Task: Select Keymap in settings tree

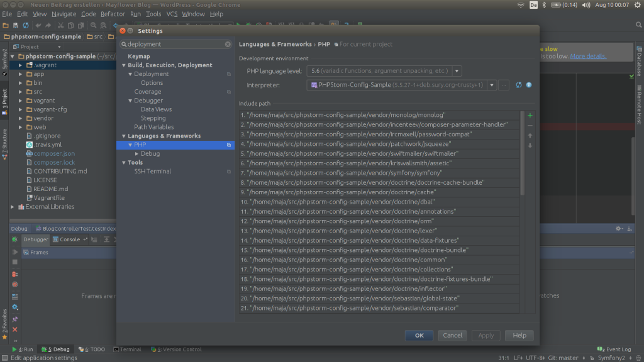Action: [139, 56]
